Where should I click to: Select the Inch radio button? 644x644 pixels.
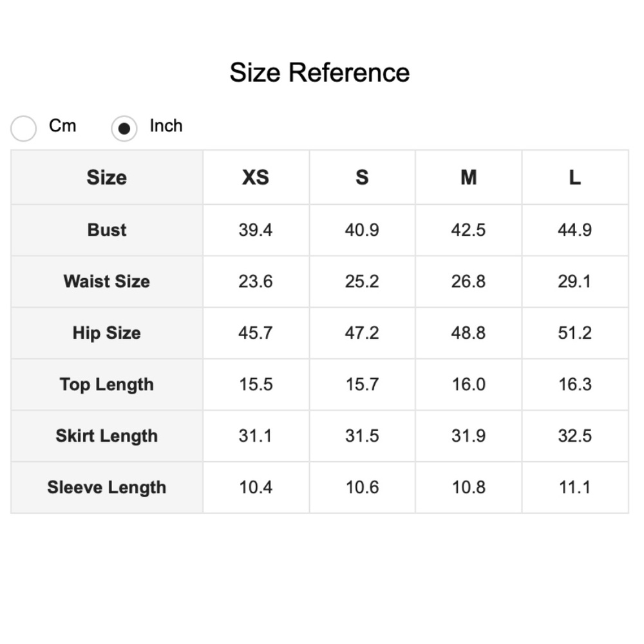124,128
